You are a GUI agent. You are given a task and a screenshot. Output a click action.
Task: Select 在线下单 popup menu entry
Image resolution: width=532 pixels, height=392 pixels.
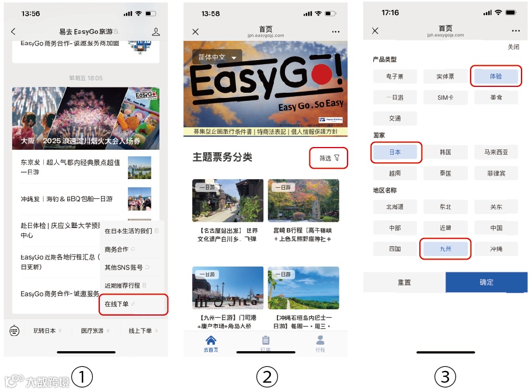point(133,304)
